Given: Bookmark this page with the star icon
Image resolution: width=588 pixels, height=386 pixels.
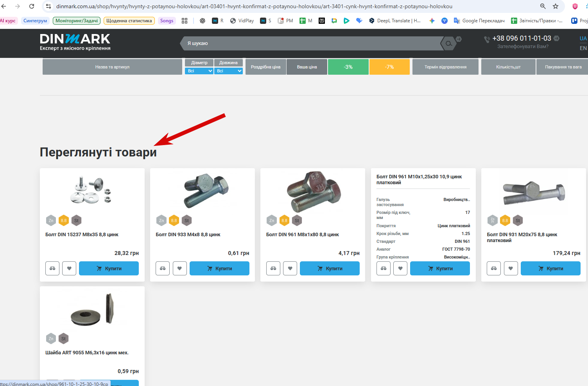Looking at the screenshot, I should click(556, 6).
